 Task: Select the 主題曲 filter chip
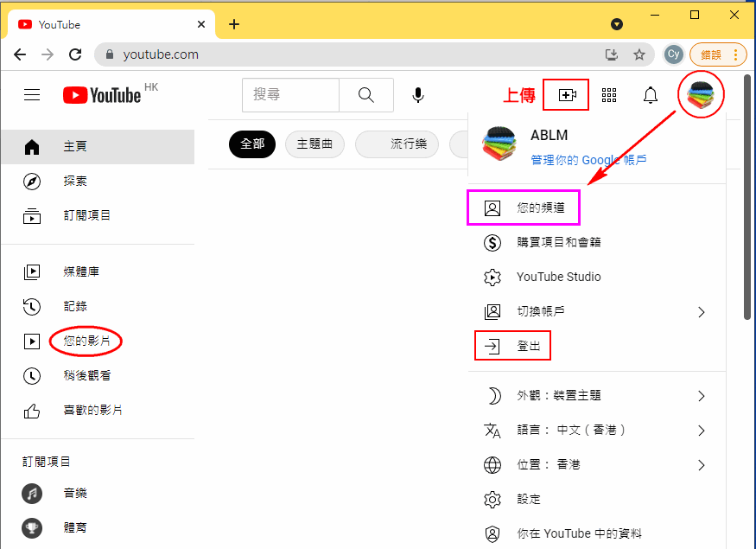click(314, 144)
